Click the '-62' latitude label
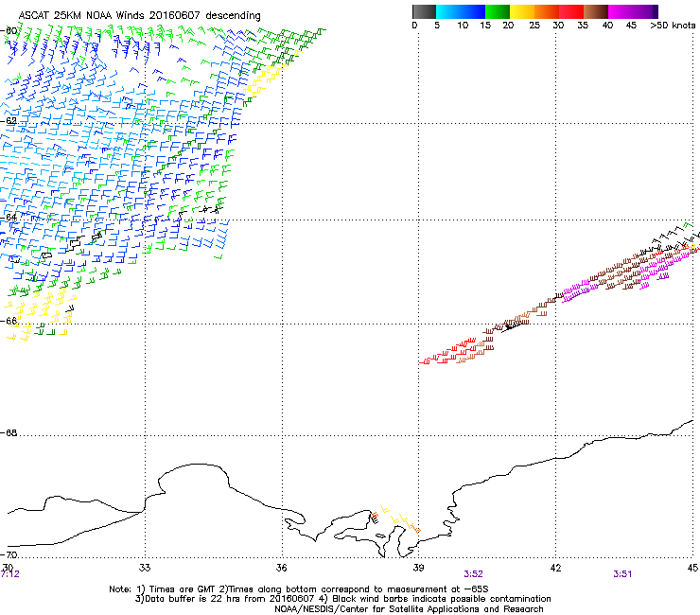The image size is (700, 615). pos(9,121)
